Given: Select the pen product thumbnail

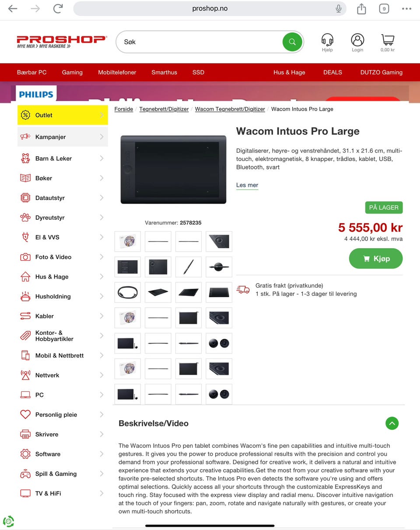Looking at the screenshot, I should 189,267.
